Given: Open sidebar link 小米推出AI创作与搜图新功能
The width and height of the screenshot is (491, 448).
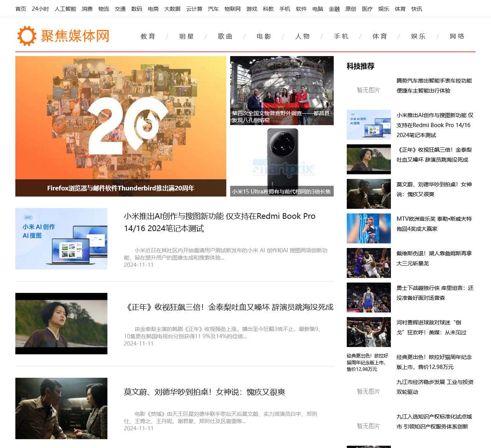Looking at the screenshot, I should tap(435, 125).
